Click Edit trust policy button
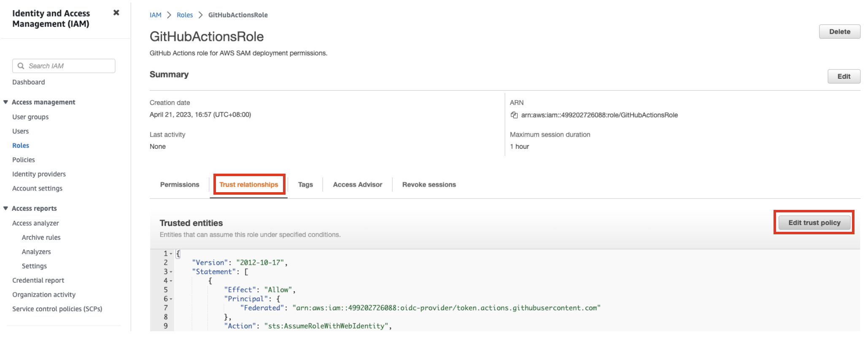The height and width of the screenshot is (338, 868). click(814, 223)
